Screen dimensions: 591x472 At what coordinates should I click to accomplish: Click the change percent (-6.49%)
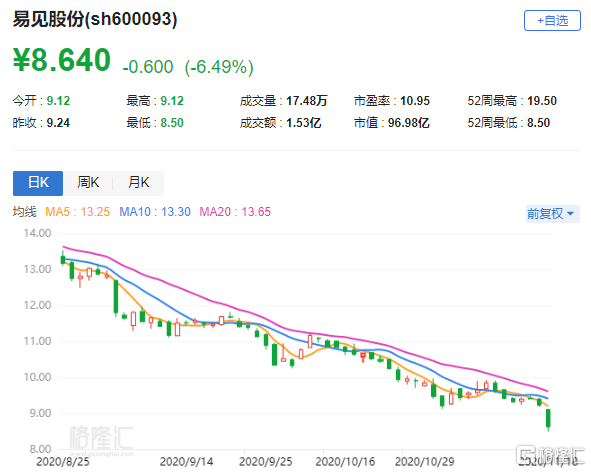(x=219, y=67)
